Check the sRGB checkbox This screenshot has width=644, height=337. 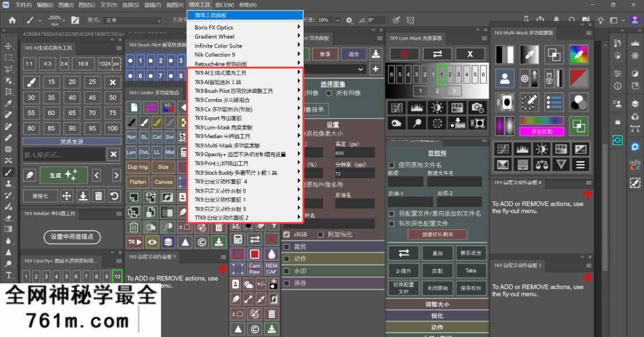coord(287,235)
